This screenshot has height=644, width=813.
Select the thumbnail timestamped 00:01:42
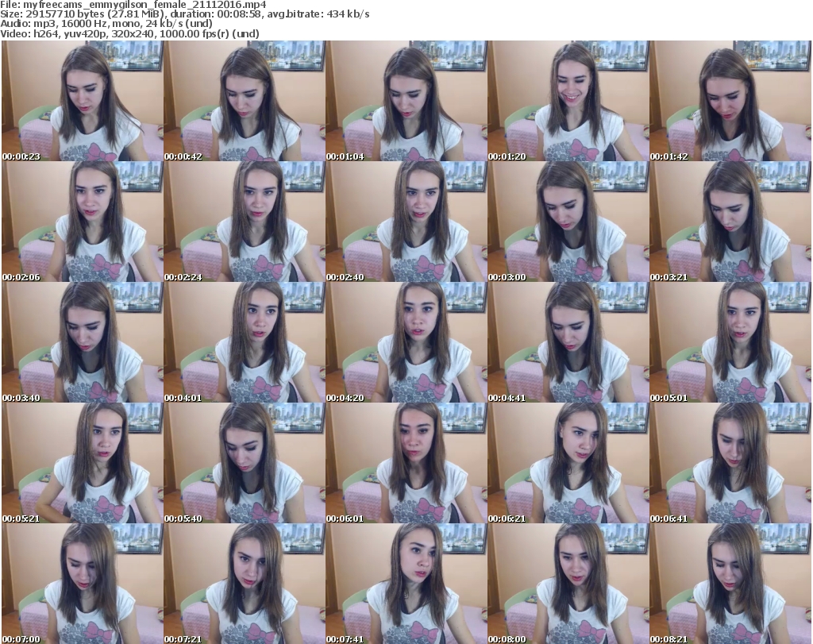click(x=730, y=101)
